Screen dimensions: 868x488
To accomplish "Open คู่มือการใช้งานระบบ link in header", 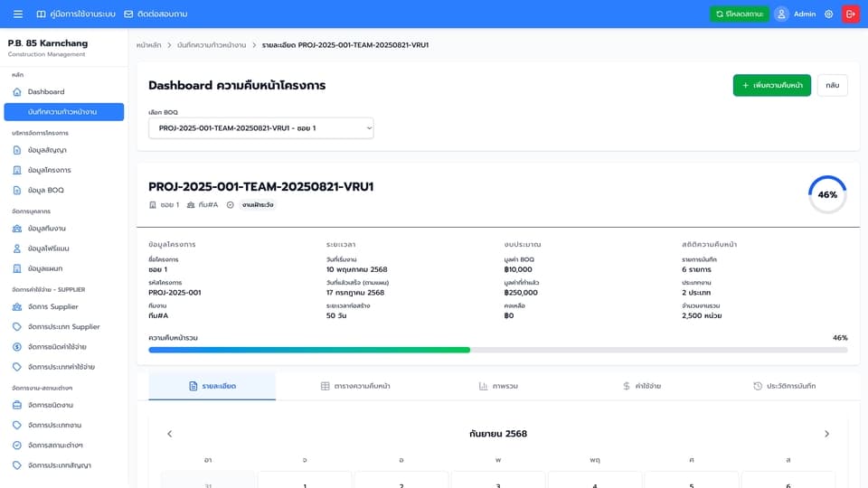I will tap(82, 14).
